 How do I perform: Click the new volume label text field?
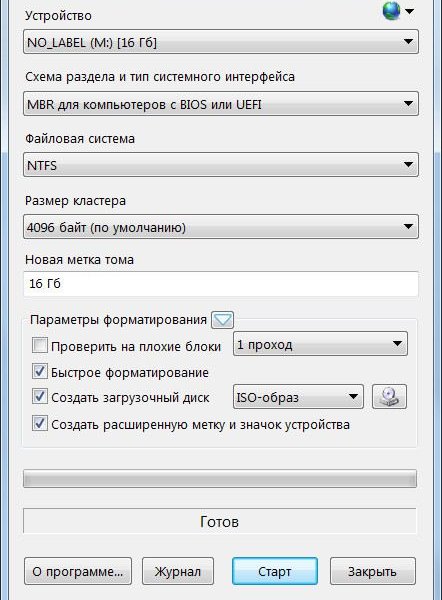click(221, 284)
